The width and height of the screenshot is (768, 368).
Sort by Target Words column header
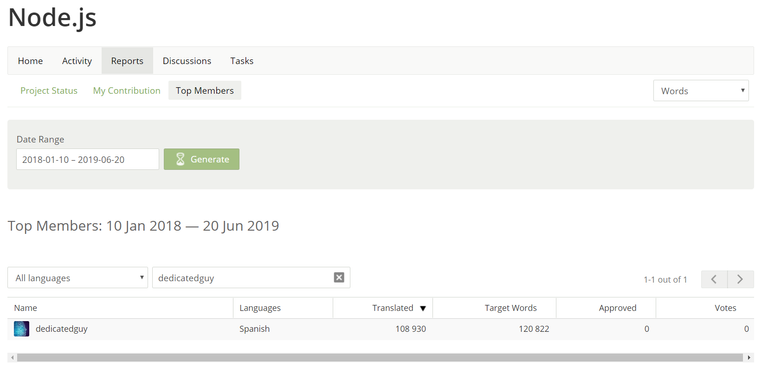[511, 308]
